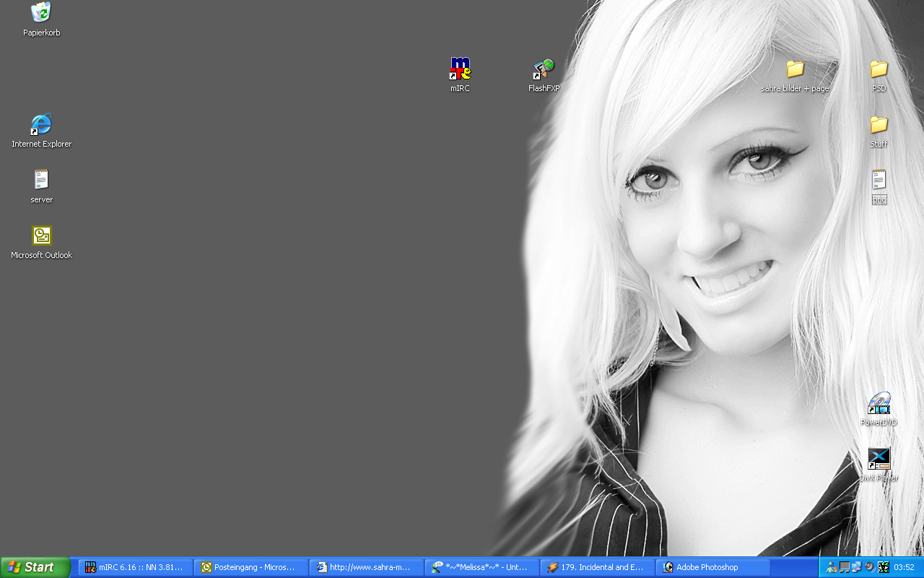
Task: Click the Microsoft Outlook desktop icon
Action: (x=41, y=236)
